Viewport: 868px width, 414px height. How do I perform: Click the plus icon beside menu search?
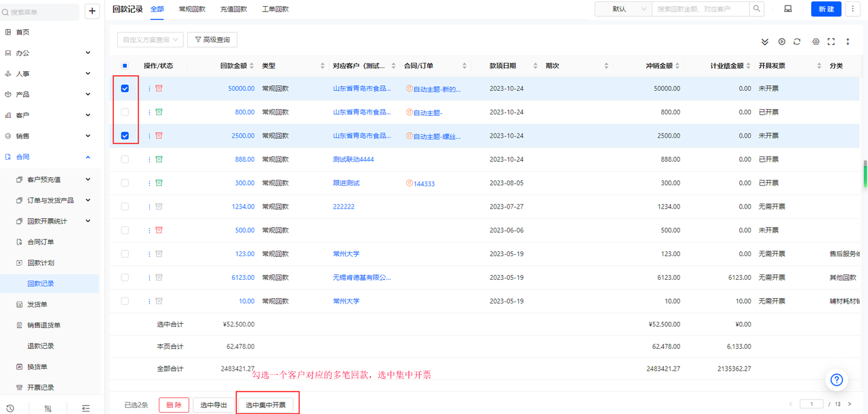point(93,11)
